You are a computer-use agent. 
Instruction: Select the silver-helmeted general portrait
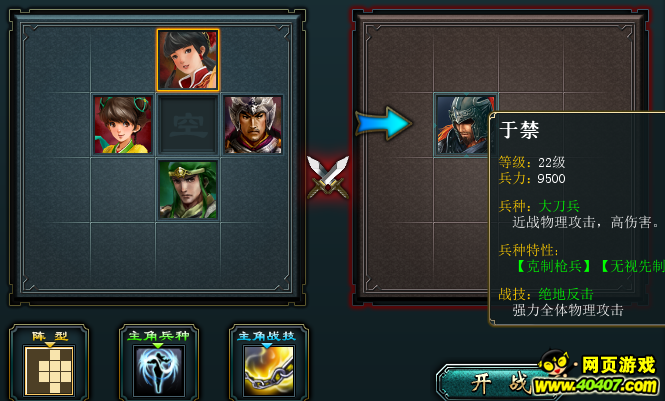click(253, 125)
